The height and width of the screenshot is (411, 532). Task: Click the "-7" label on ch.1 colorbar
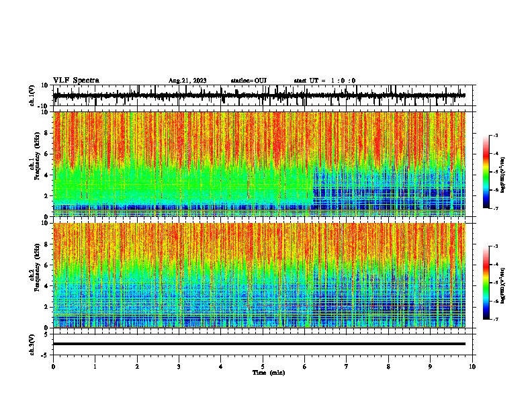click(495, 208)
